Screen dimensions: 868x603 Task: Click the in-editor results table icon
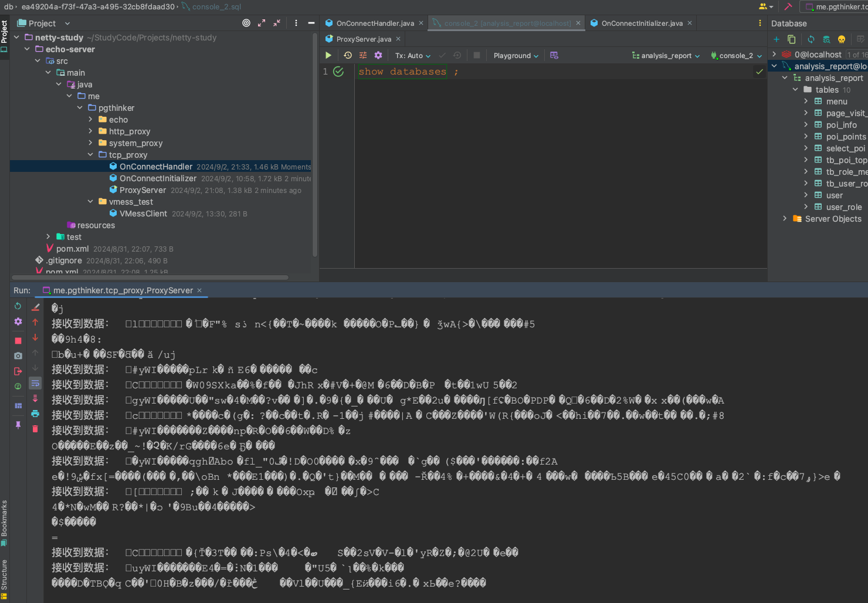click(554, 55)
